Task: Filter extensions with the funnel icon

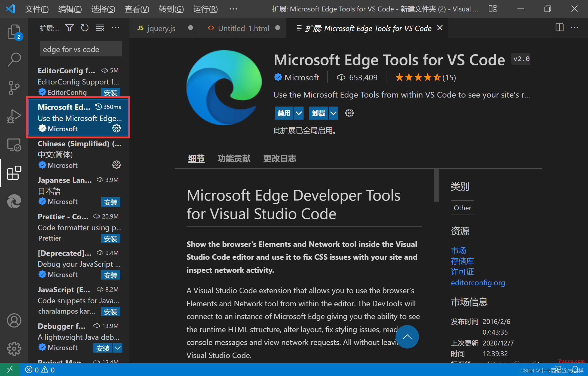Action: pos(69,28)
